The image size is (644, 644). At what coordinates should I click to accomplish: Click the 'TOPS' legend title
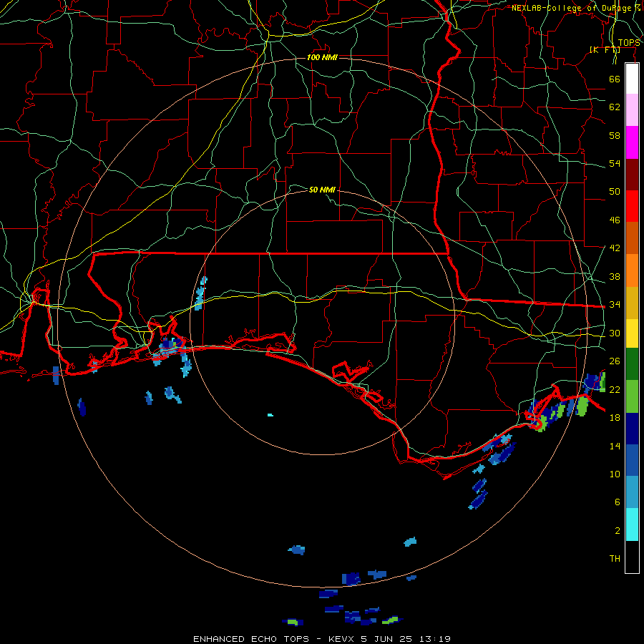click(629, 43)
